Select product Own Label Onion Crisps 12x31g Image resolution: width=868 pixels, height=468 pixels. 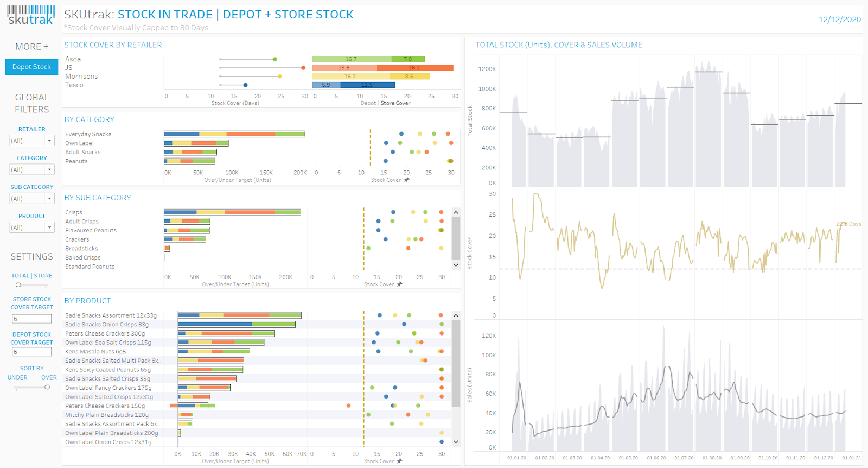pyautogui.click(x=108, y=442)
